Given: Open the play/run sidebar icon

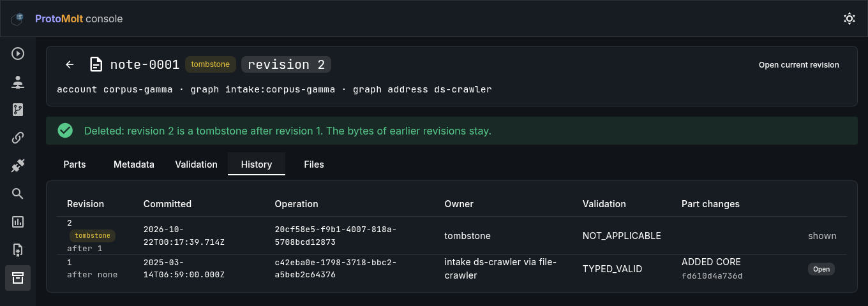Looking at the screenshot, I should 18,54.
